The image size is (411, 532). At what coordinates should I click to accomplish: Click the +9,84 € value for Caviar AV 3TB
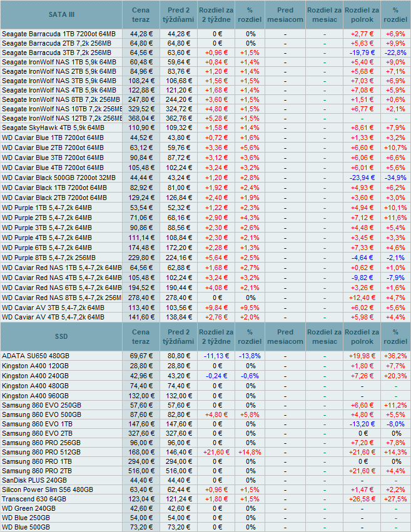click(x=216, y=308)
